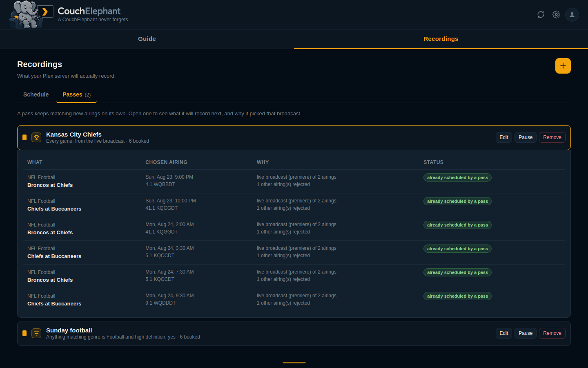
Task: Edit the Sunday football pass
Action: [504, 333]
